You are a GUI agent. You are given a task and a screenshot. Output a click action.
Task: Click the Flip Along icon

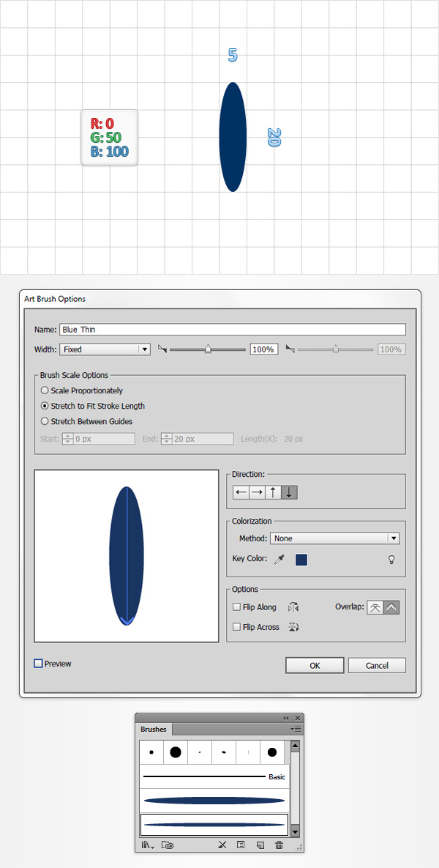point(293,607)
